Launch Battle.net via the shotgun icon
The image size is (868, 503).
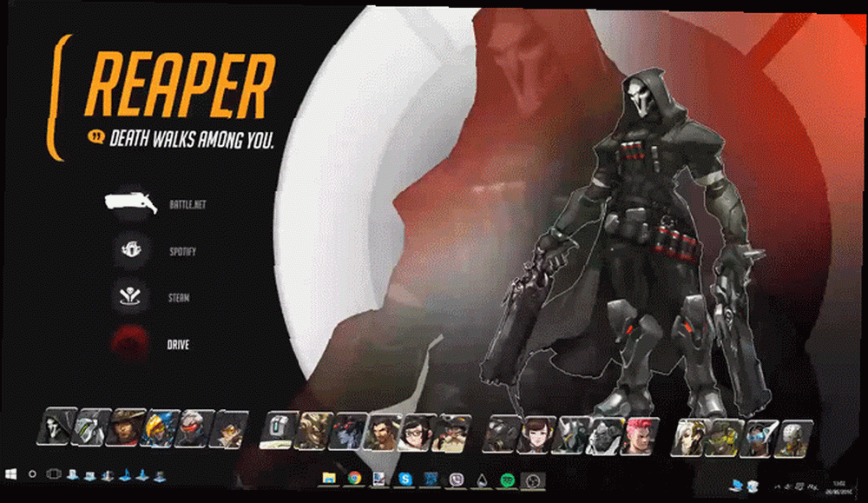coord(131,202)
